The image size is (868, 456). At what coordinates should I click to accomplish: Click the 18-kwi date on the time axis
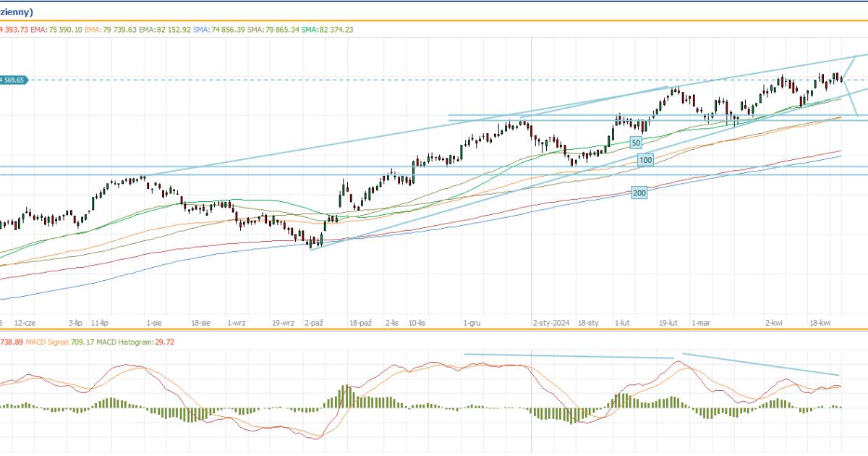pos(820,324)
